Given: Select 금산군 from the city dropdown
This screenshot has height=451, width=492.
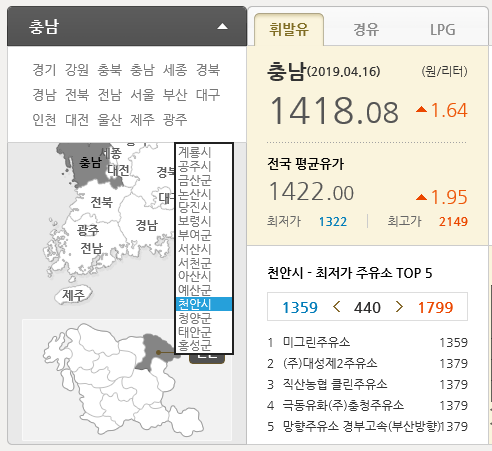Looking at the screenshot, I should 204,180.
